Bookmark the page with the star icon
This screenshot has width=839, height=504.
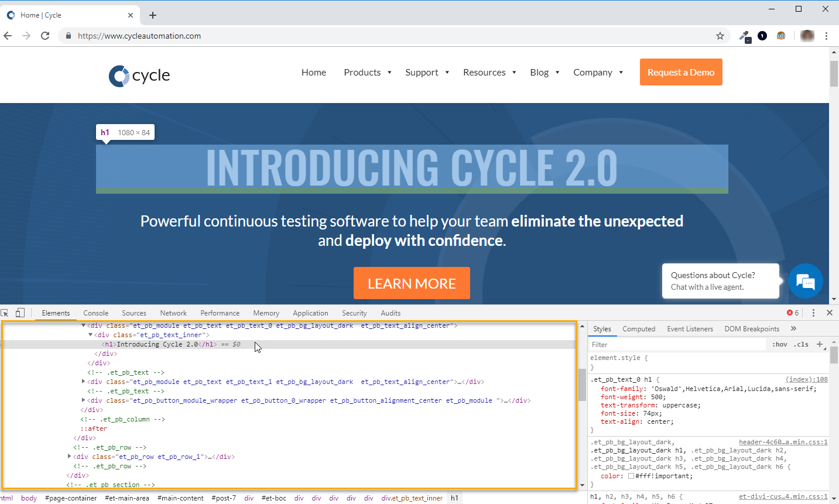coord(720,36)
